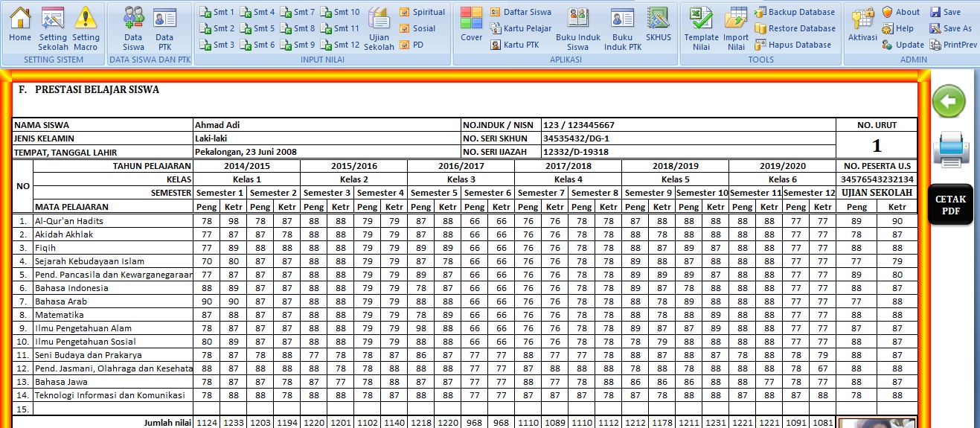The image size is (980, 428).
Task: Open Buku Induk Siswa
Action: [577, 28]
